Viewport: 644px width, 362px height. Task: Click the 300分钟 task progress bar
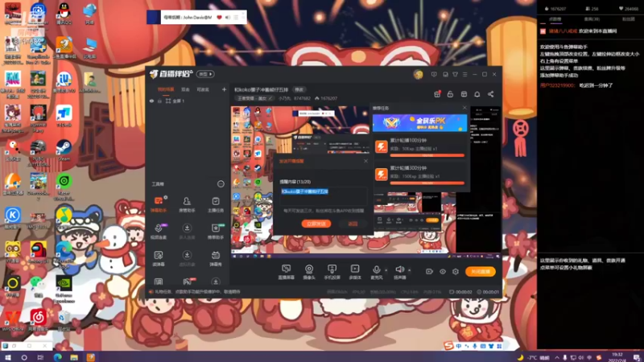pyautogui.click(x=427, y=183)
